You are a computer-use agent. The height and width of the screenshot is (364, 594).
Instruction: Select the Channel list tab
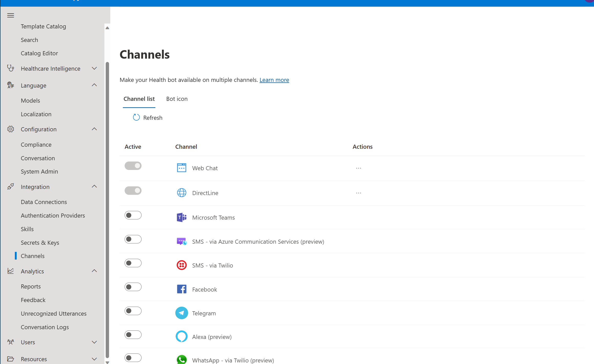point(139,99)
